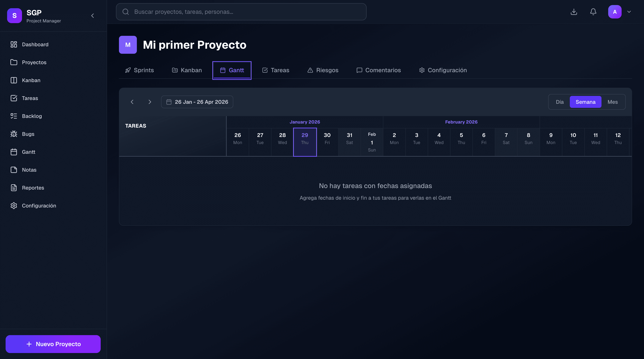Switch to the Sprints tab
644x359 pixels.
pyautogui.click(x=139, y=70)
